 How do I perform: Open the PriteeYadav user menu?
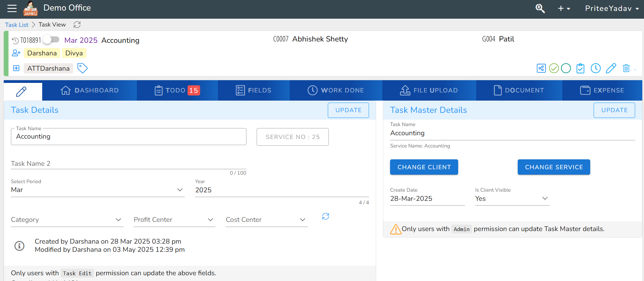[x=612, y=8]
